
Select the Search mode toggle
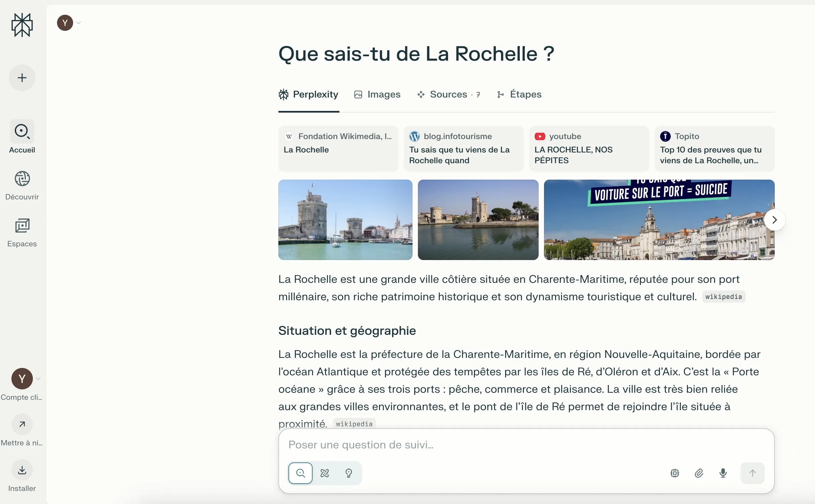[x=301, y=473]
